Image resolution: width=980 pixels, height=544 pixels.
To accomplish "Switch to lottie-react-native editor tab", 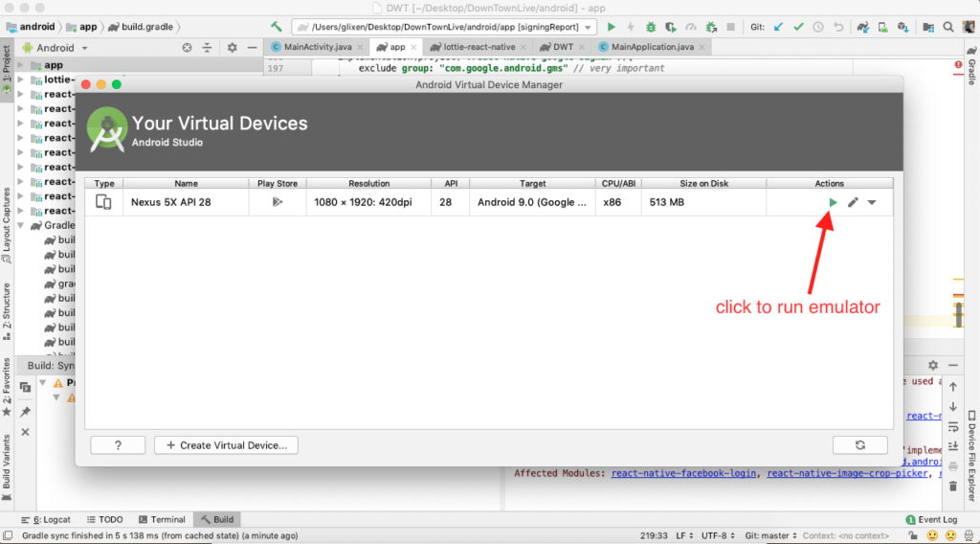I will point(479,47).
